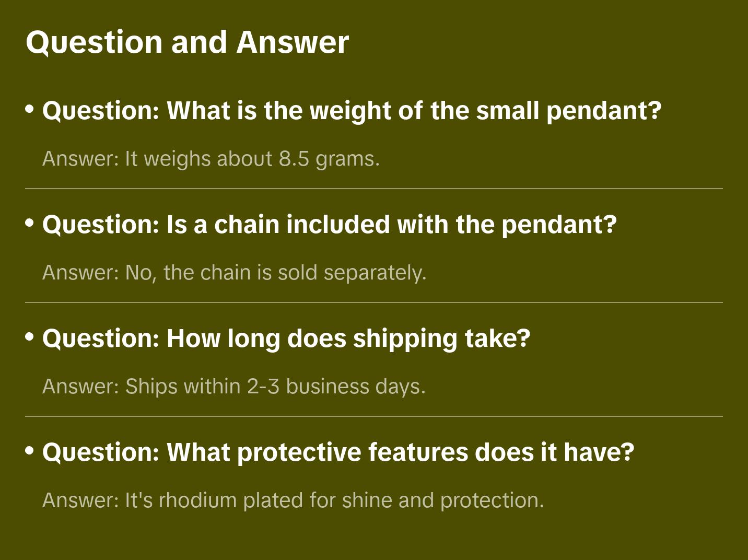Image resolution: width=748 pixels, height=560 pixels.
Task: Click the bullet beside the protective features question
Action: [30, 450]
